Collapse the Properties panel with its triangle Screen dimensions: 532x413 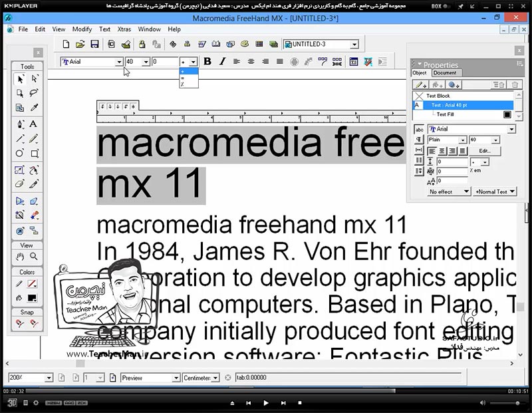420,64
